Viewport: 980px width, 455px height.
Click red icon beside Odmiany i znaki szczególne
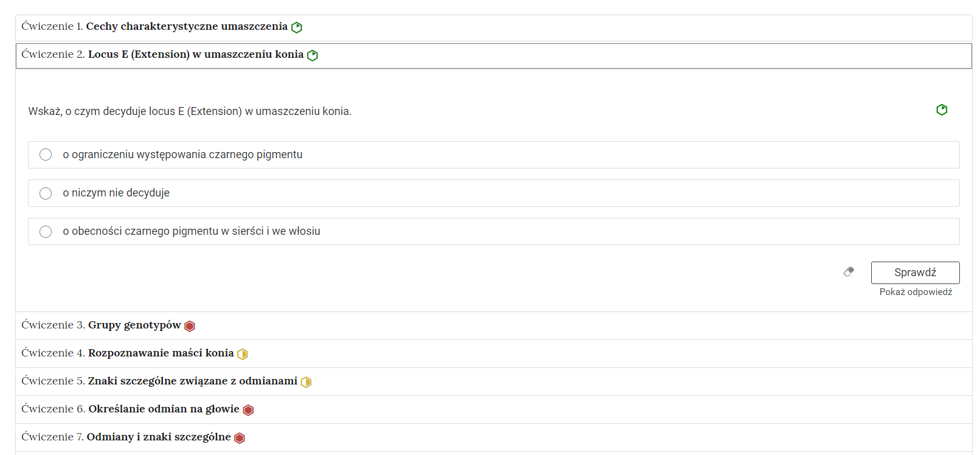pos(240,438)
